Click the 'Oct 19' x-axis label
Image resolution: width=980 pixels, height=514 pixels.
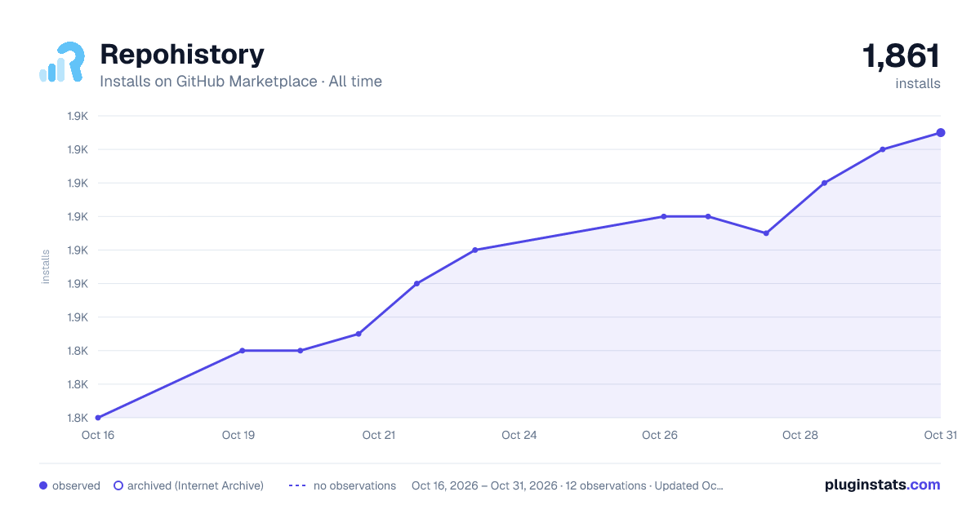point(238,435)
